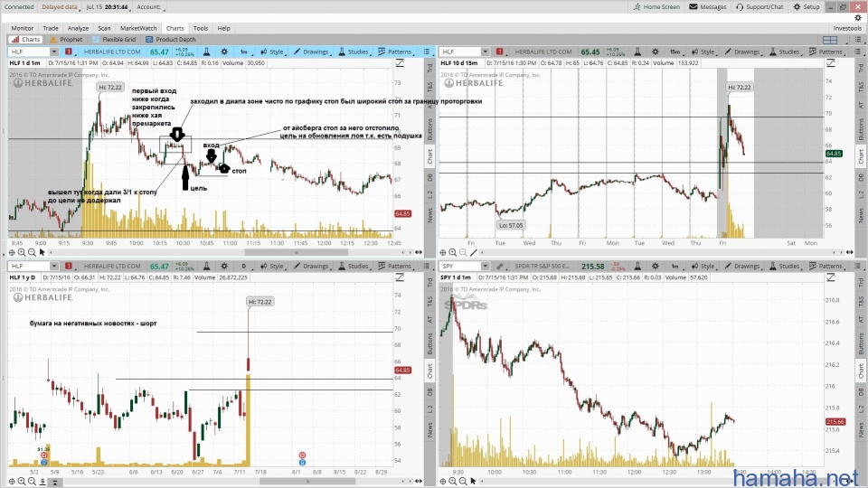The height and width of the screenshot is (488, 868).
Task: Open Help tab
Action: (x=223, y=28)
